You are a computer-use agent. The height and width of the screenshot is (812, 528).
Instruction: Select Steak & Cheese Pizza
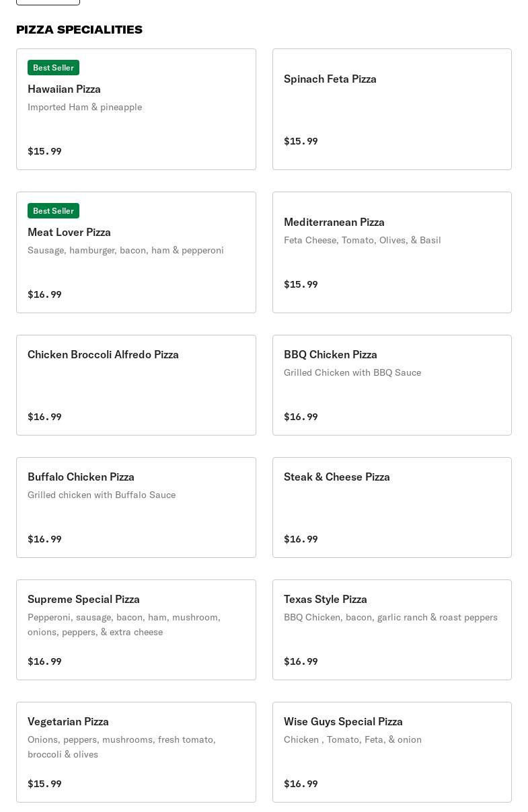pos(391,507)
